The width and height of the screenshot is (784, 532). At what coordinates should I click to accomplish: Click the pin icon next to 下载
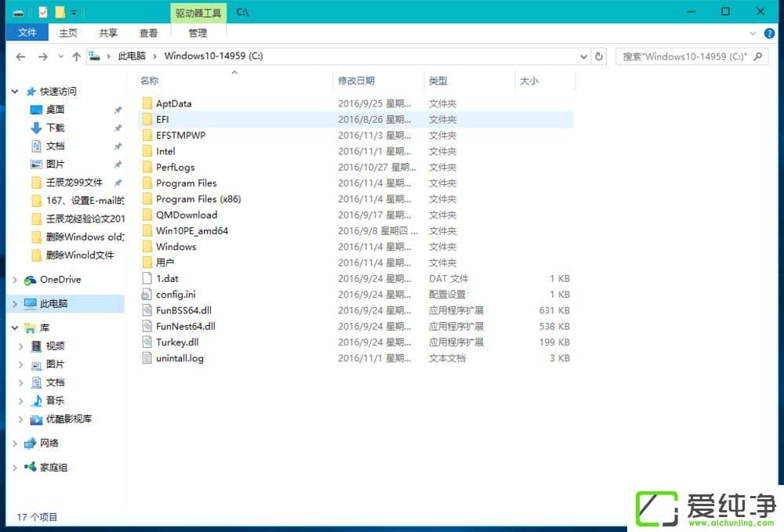pos(118,128)
